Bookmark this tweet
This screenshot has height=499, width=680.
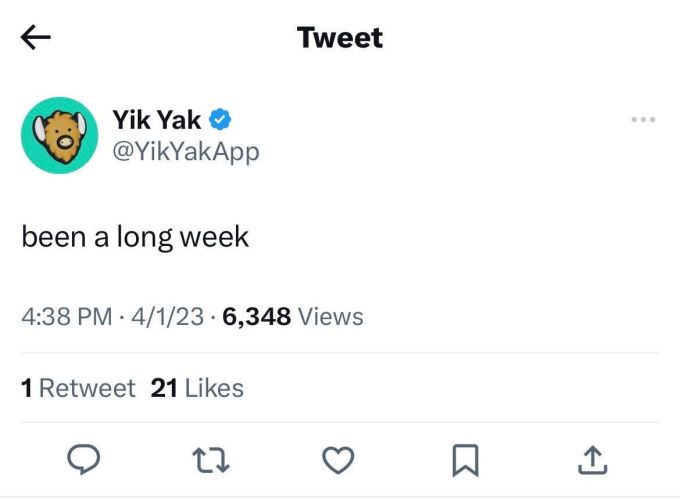coord(464,459)
